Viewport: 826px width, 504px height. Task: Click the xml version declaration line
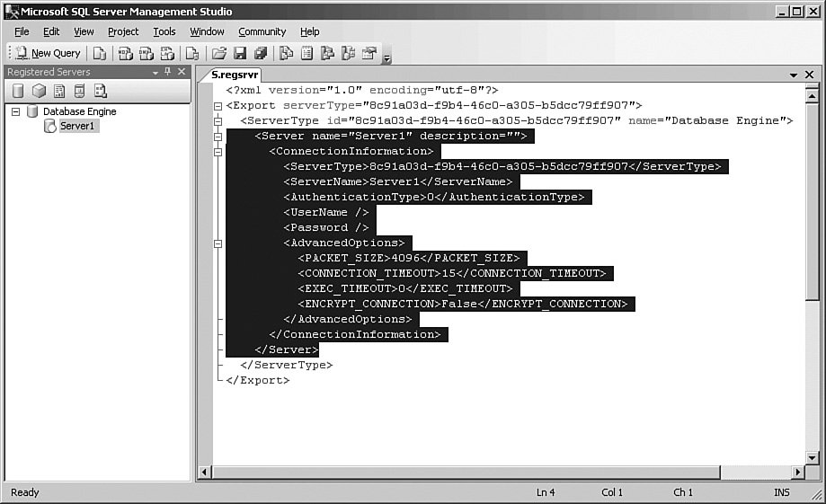(362, 90)
